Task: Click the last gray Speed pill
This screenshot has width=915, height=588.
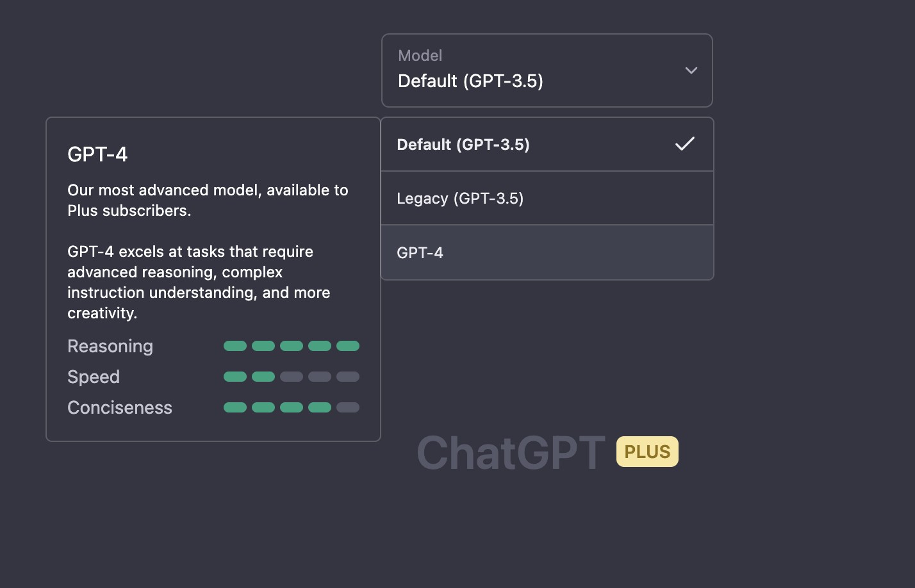Action: coord(348,377)
